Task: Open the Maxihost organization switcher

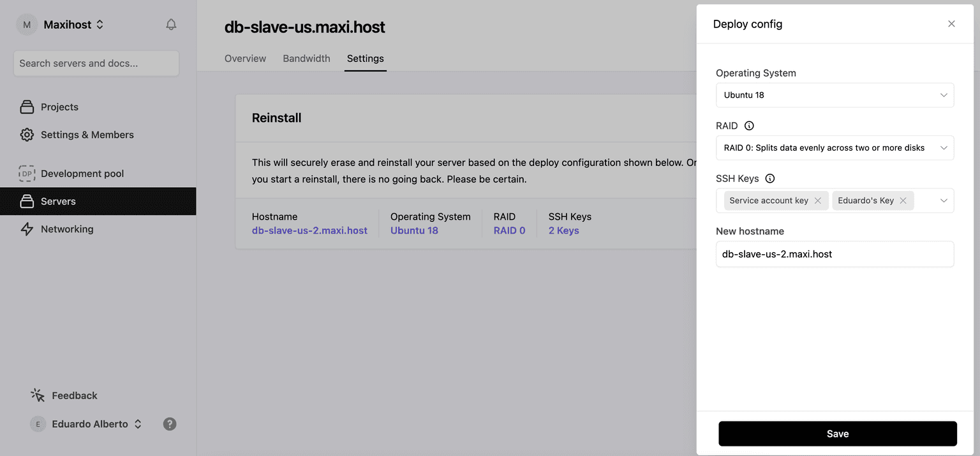Action: (x=73, y=25)
